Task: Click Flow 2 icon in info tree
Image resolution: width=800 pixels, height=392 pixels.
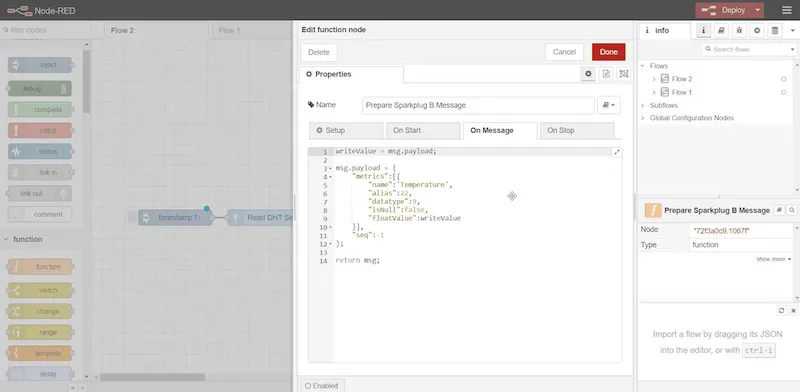Action: point(665,79)
